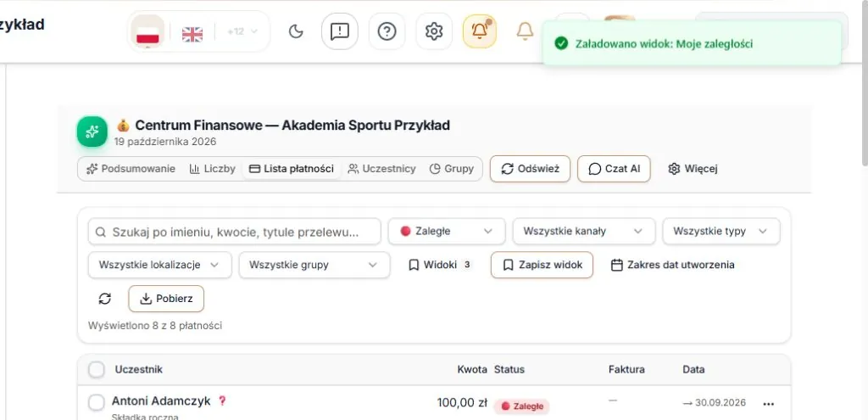868x420 pixels.
Task: Check Antoni Adamczyk row checkbox
Action: pos(97,403)
